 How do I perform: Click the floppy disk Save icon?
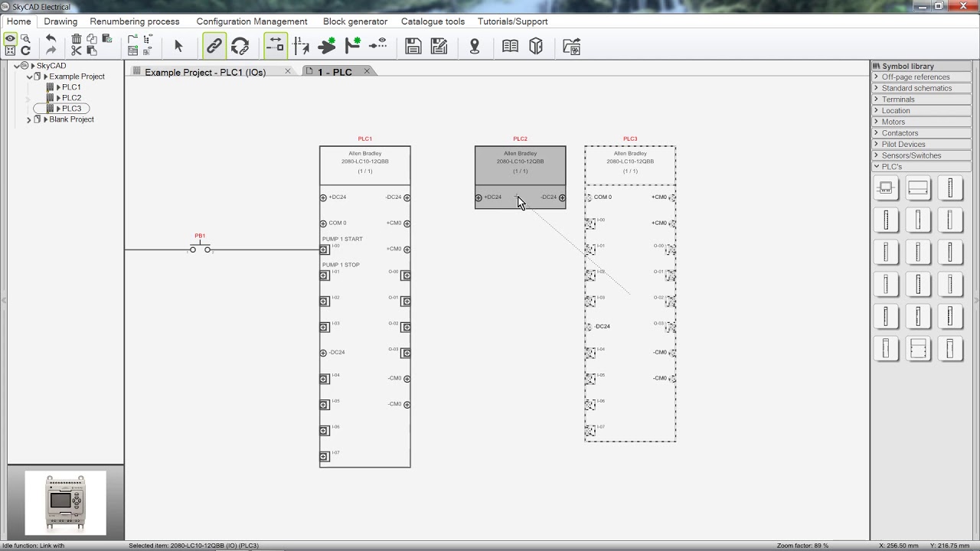(413, 46)
